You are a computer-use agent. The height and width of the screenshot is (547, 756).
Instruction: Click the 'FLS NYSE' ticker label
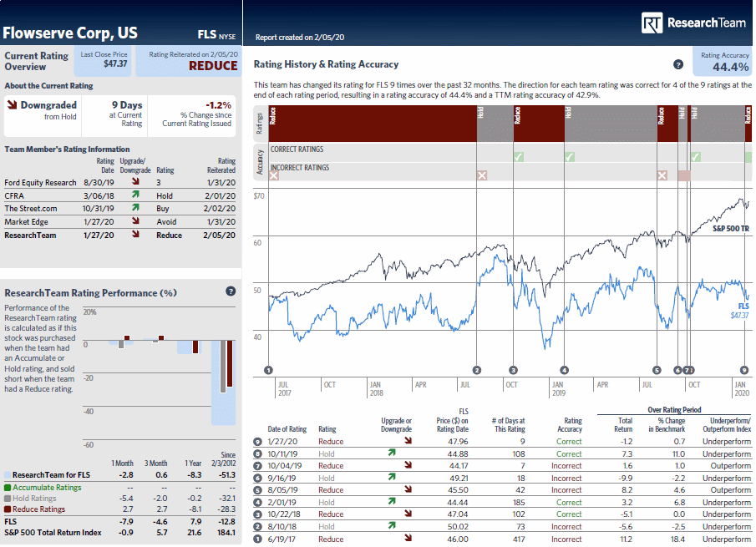click(216, 35)
